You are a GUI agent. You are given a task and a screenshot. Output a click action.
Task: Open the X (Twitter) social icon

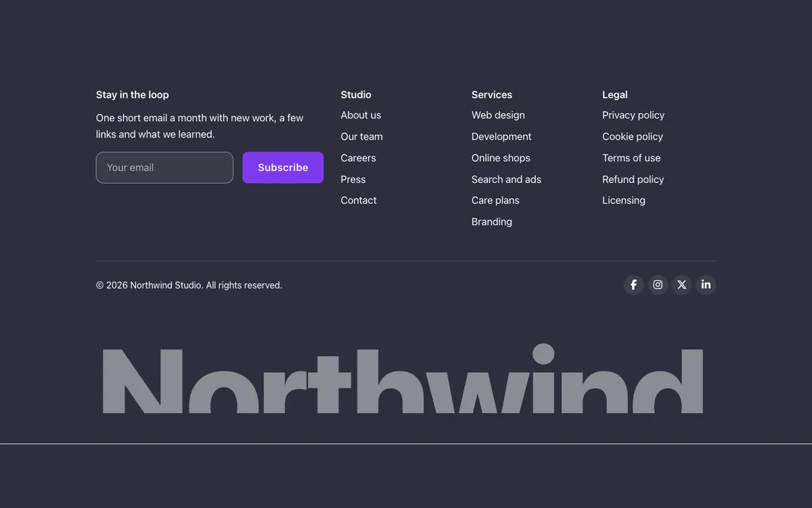[x=681, y=284]
